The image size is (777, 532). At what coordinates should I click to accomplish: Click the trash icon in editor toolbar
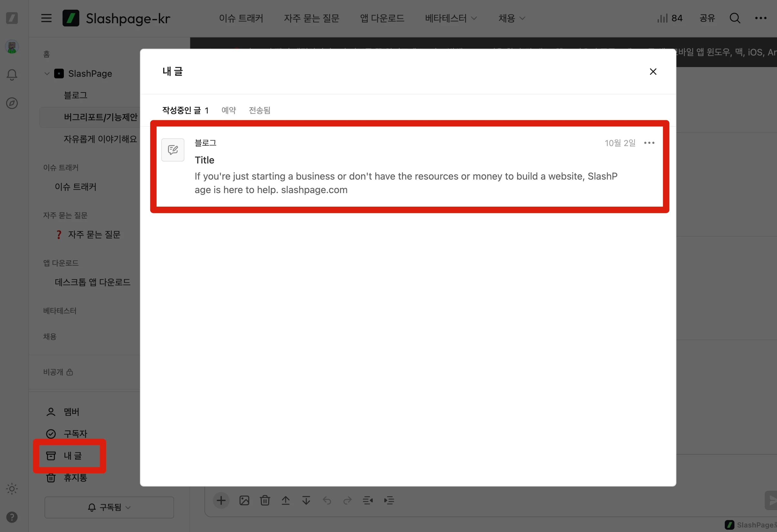265,501
